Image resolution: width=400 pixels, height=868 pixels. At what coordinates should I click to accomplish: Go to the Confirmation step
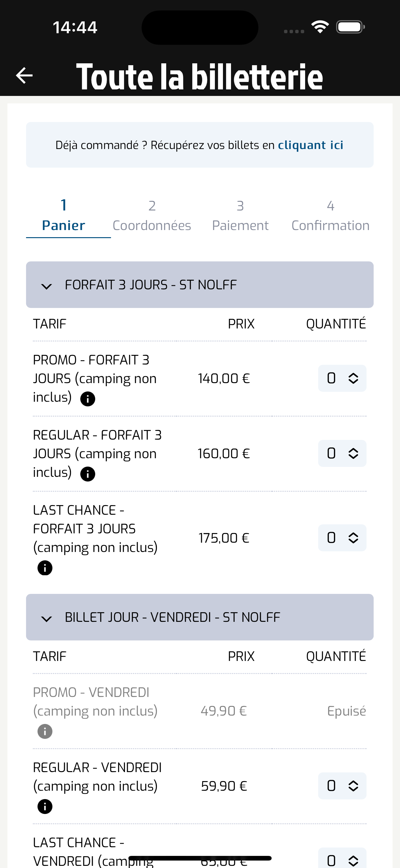330,216
